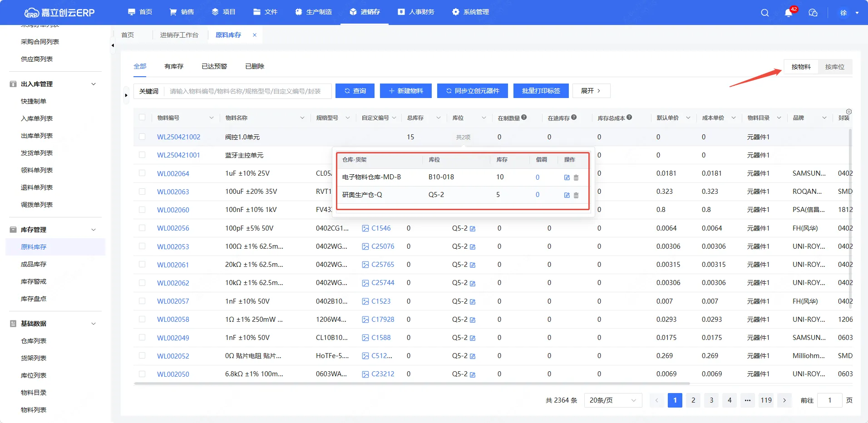Screen dimensions: 868x423
Task: Switch to the 已达预警 tab
Action: coord(214,66)
